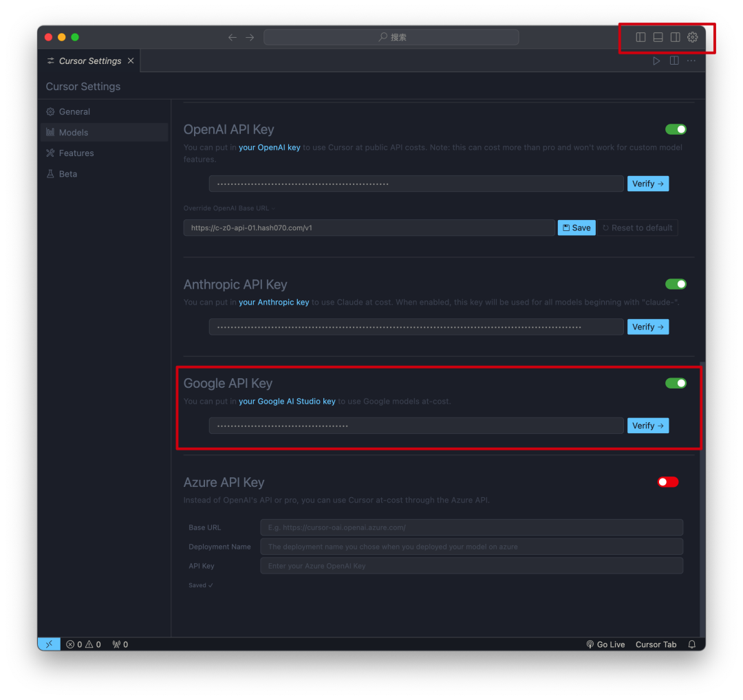Click the split editor icon
The image size is (743, 700).
tap(674, 61)
